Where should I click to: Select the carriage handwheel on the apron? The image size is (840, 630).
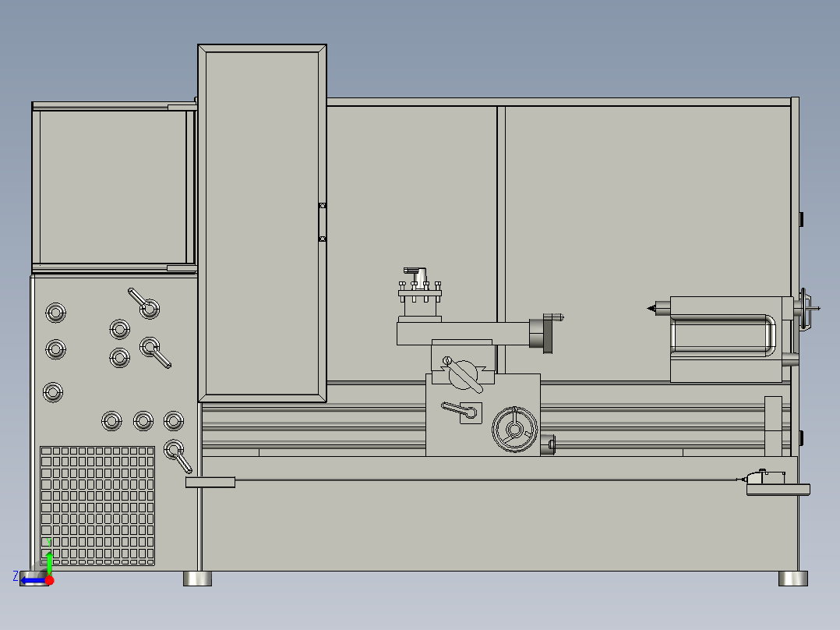point(515,429)
